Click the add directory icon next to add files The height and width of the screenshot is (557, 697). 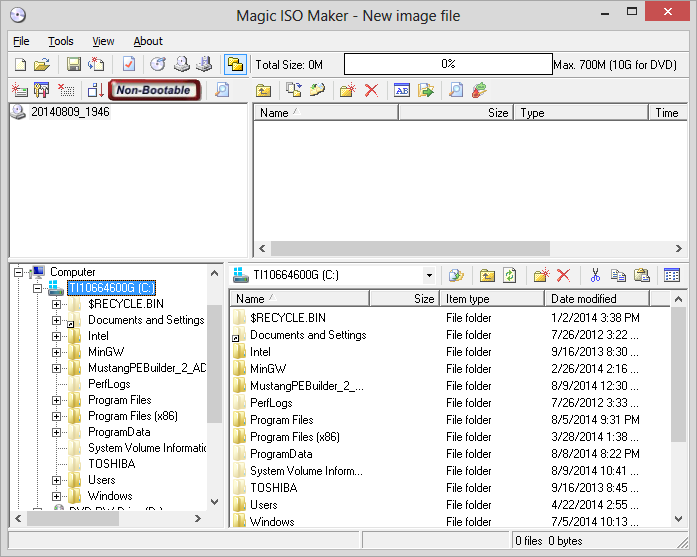coord(317,90)
